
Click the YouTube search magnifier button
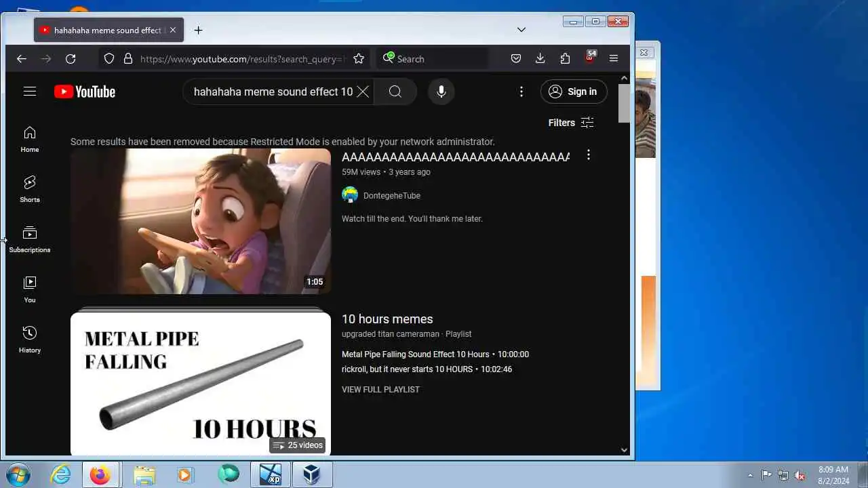395,91
